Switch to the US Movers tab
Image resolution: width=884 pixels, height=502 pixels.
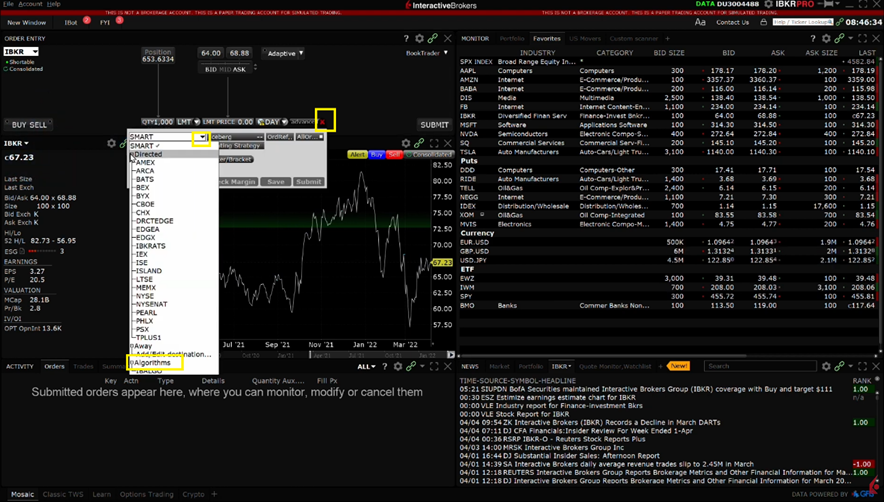(x=584, y=38)
